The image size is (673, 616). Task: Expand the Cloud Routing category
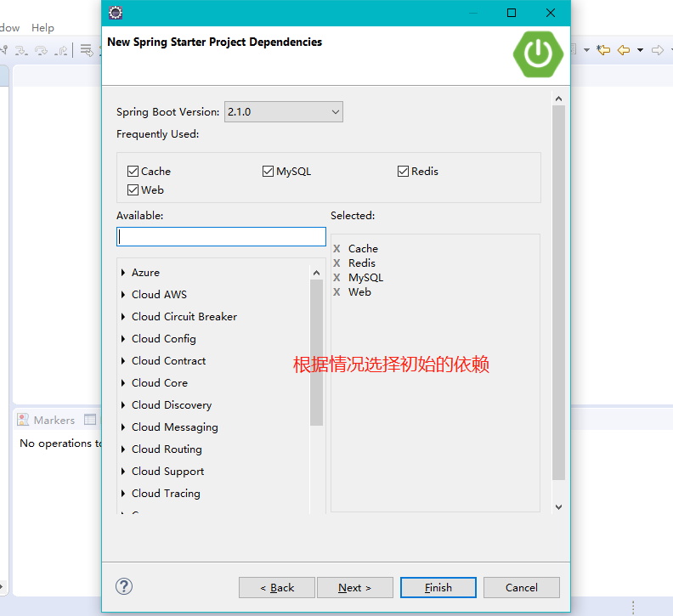[123, 449]
